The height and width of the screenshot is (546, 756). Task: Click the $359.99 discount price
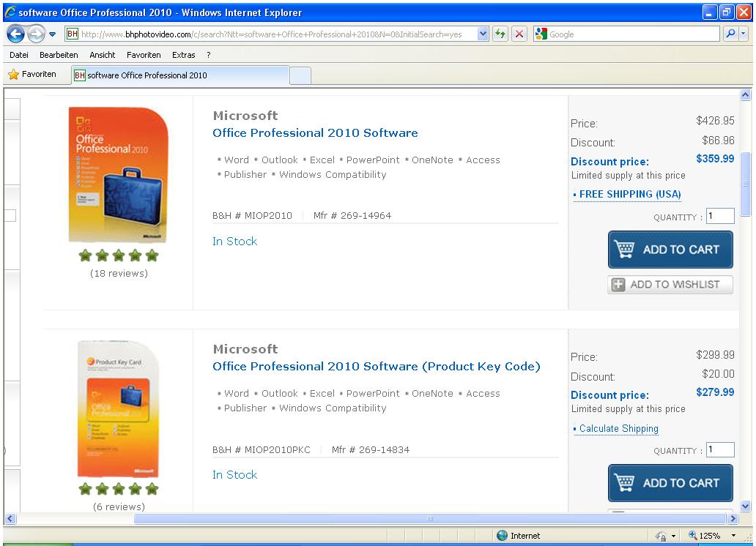tap(715, 159)
